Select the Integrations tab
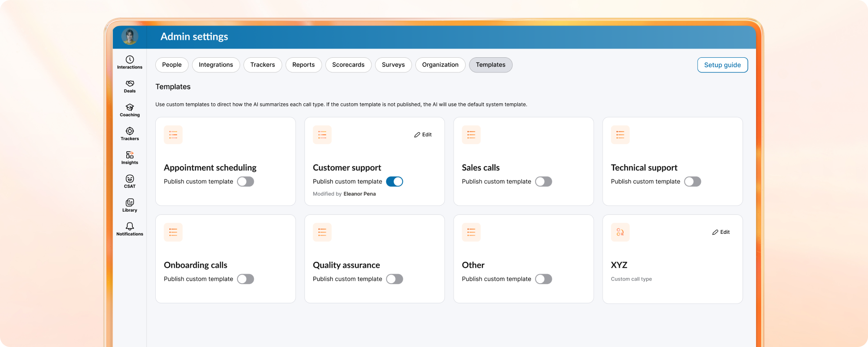 point(216,65)
